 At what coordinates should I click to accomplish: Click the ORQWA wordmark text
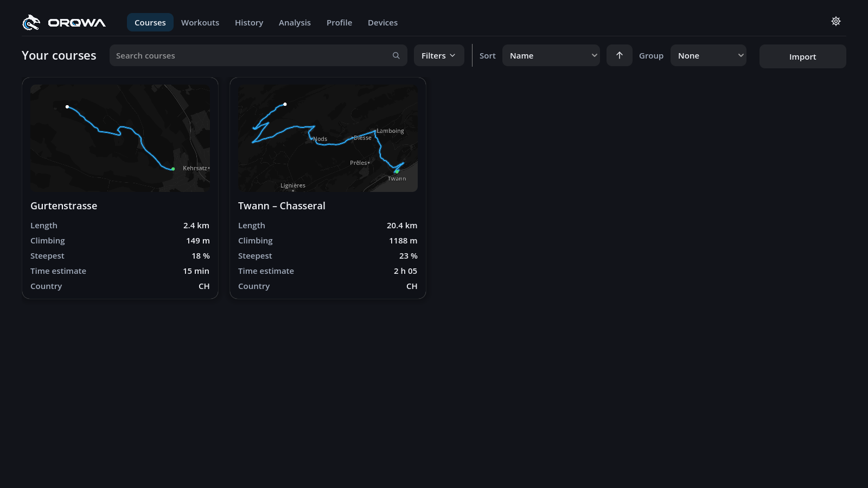[77, 23]
